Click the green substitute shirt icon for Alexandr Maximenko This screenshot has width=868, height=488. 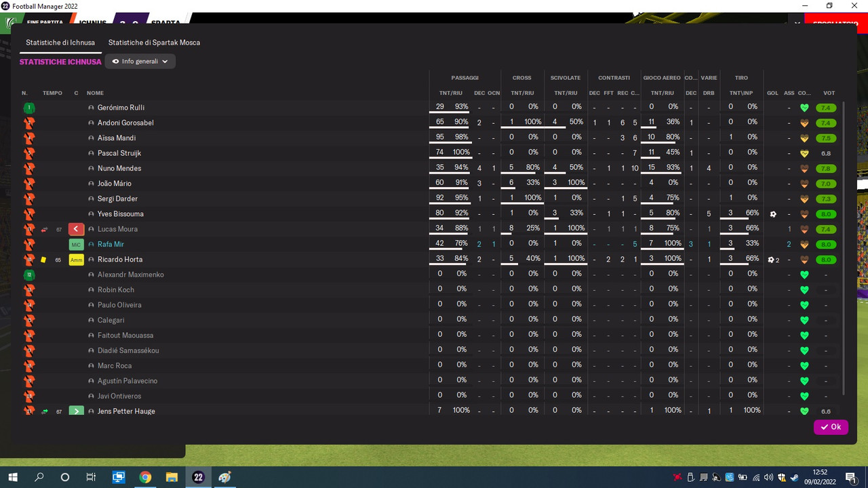point(28,275)
